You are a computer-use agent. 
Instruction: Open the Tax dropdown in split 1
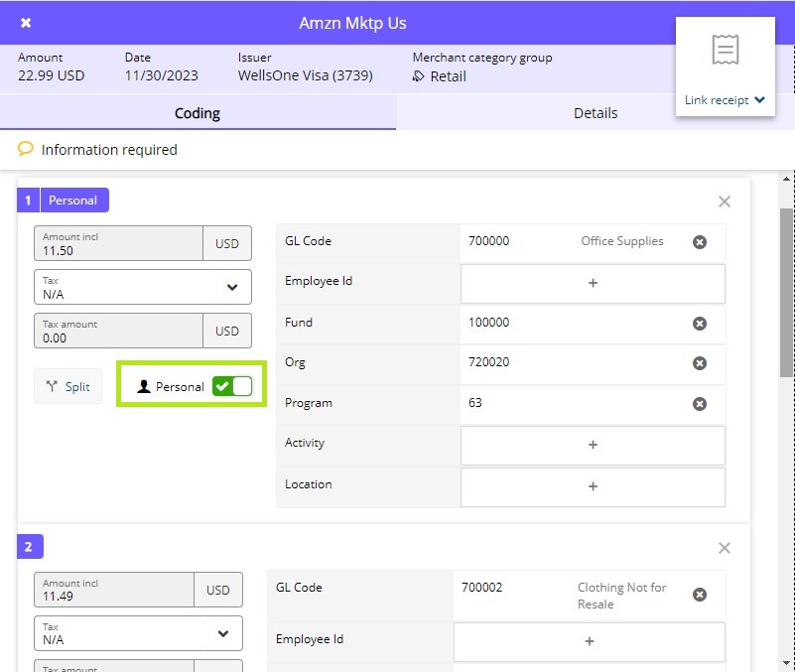(143, 288)
